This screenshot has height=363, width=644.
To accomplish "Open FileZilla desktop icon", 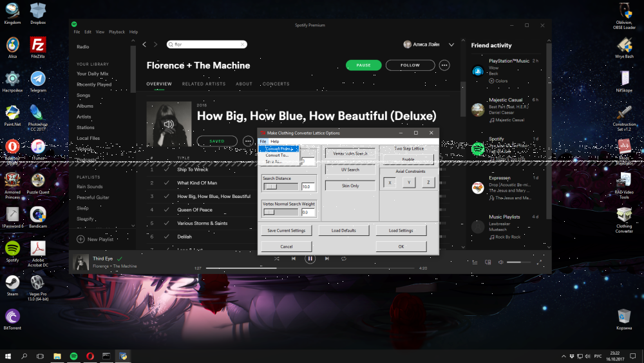I will 38,47.
